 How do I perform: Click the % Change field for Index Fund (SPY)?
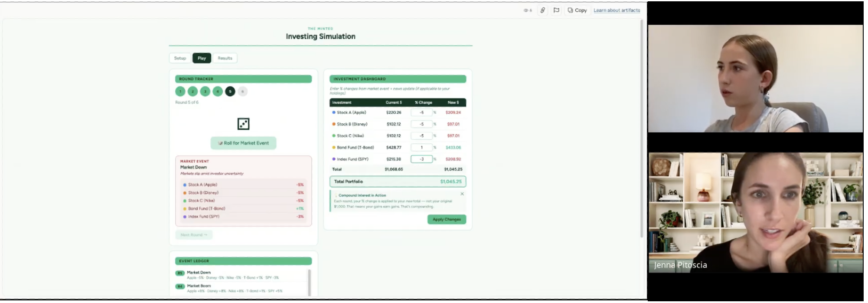point(421,159)
